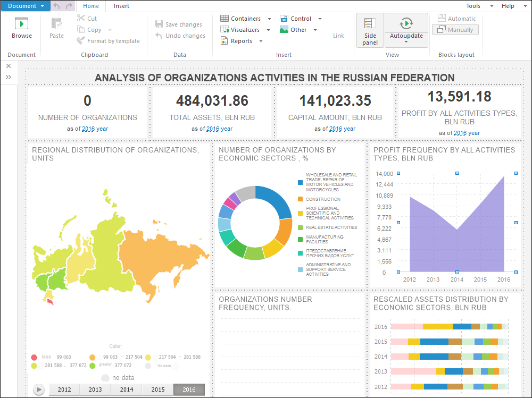Open the Containers dropdown

[245, 19]
